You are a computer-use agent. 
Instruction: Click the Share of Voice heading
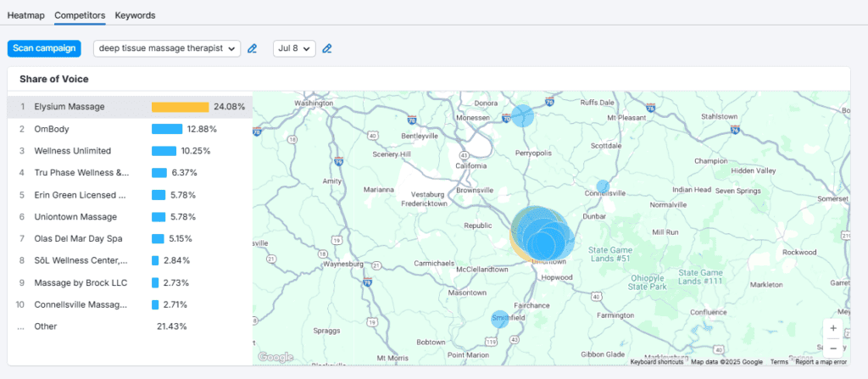pos(53,79)
